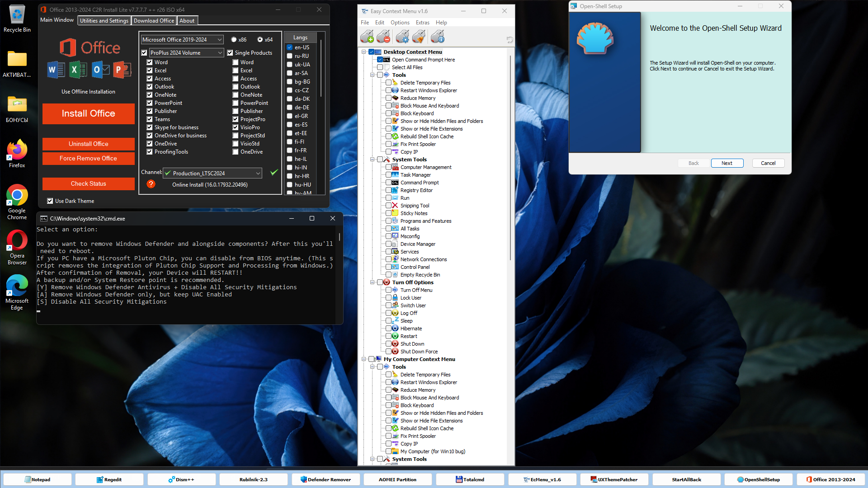Enable the ru-RU language checkbox
Screen dimensions: 868x488
coord(290,56)
